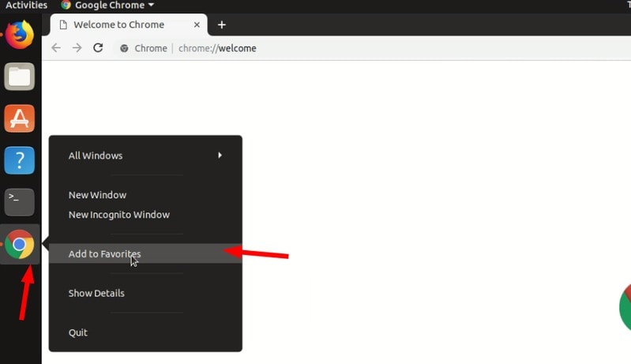
Task: Reload the Chrome welcome page
Action: (x=98, y=48)
